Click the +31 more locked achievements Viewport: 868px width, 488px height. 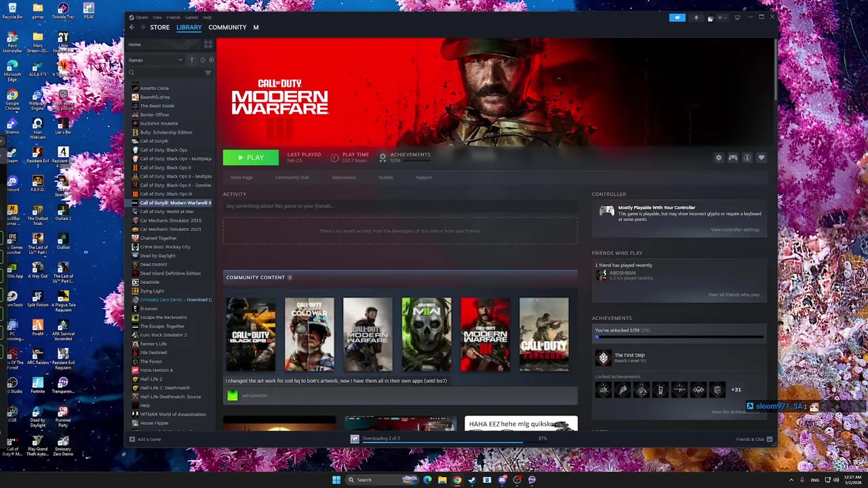tap(736, 390)
